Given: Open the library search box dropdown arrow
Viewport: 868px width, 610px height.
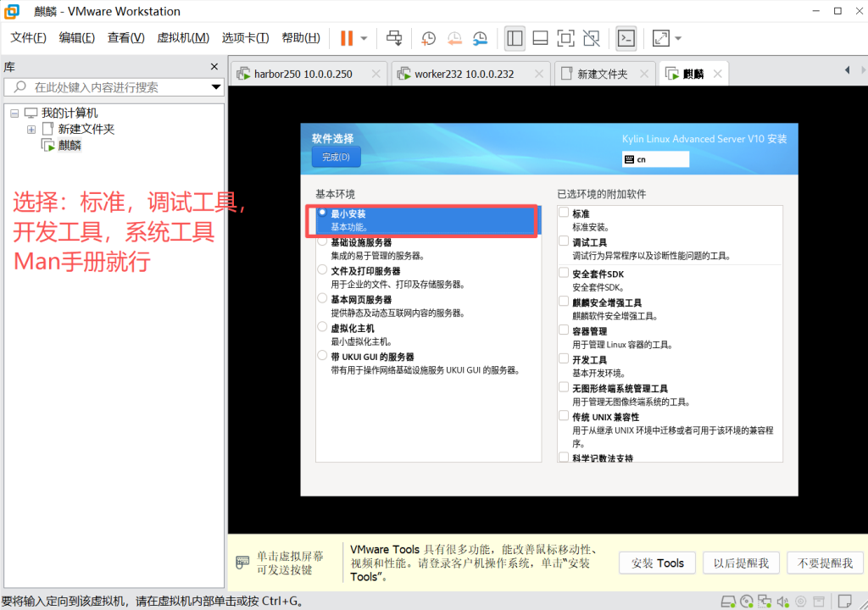Looking at the screenshot, I should coord(216,87).
